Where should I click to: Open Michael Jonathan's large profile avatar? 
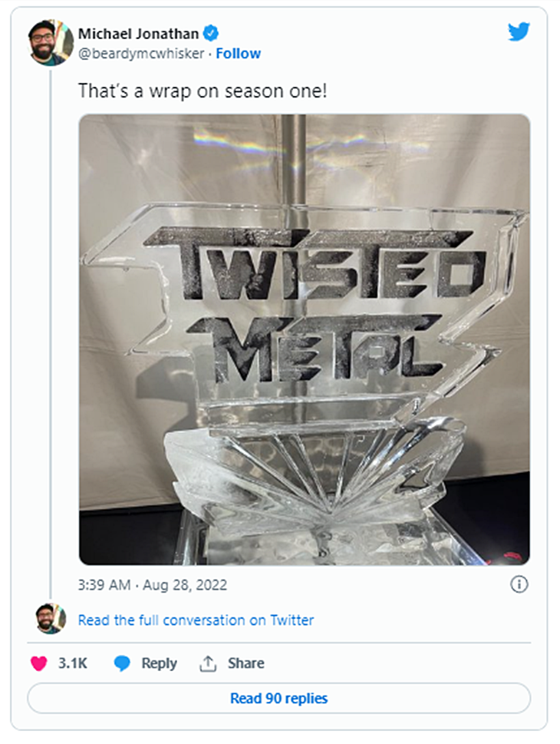51,43
